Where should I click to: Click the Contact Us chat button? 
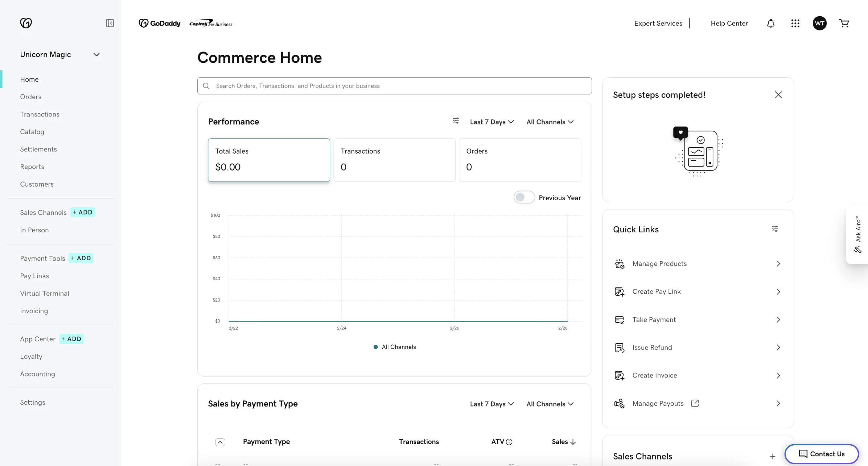pos(822,454)
